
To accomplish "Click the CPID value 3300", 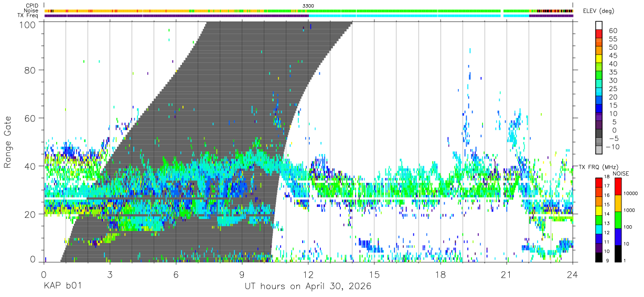I will (308, 5).
